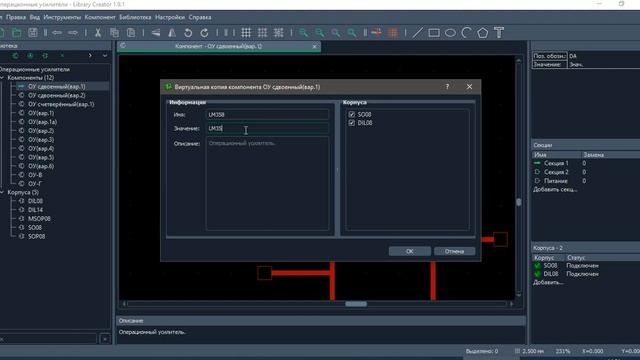Click the flip vertical icon
The image size is (640, 360).
pyautogui.click(x=156, y=33)
